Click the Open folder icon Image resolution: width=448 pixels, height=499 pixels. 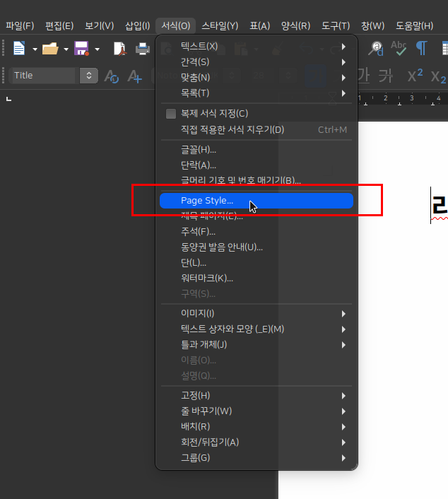click(50, 49)
